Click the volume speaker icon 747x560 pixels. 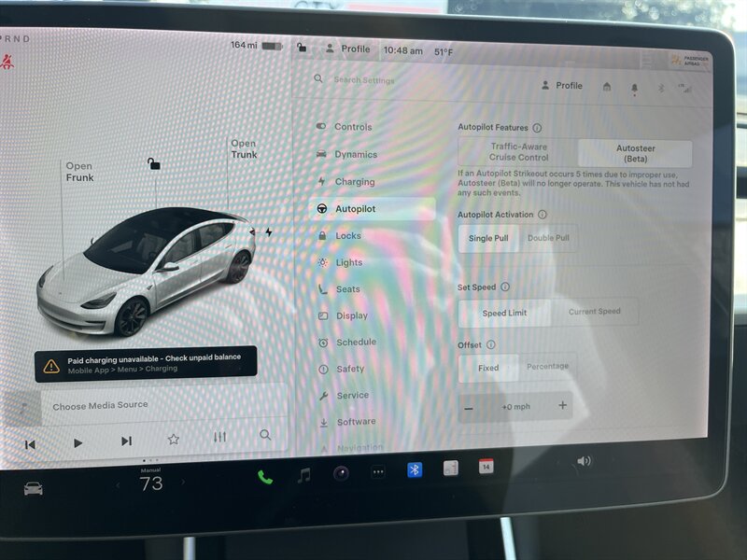[x=584, y=461]
